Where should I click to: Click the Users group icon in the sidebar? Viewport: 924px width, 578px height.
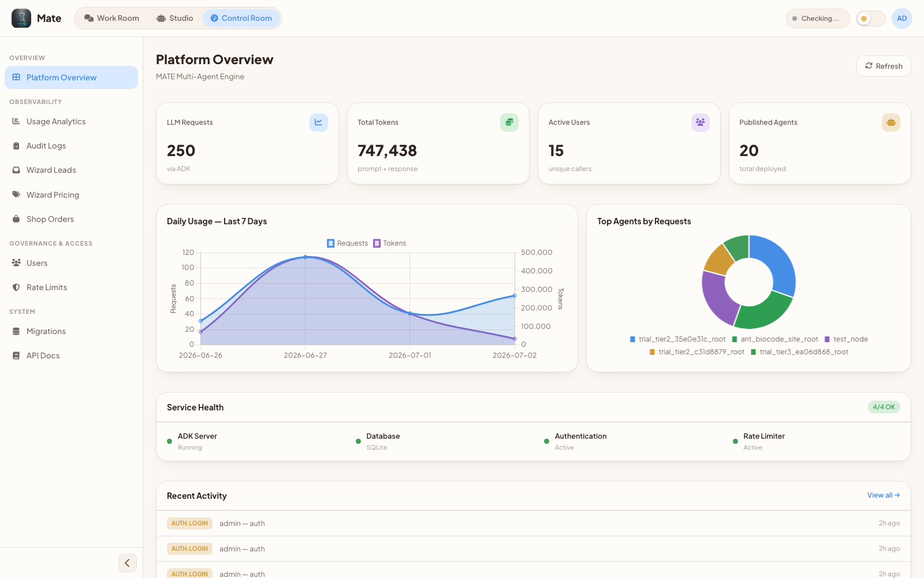pos(16,262)
